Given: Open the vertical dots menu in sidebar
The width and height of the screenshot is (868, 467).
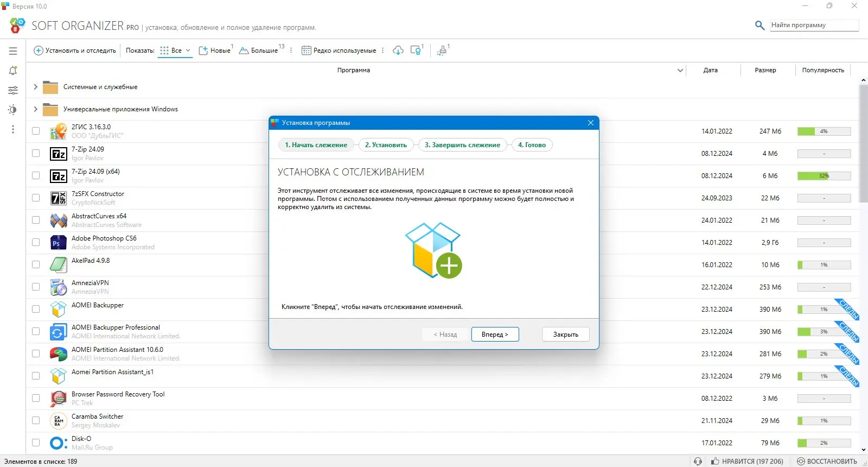Looking at the screenshot, I should 13,129.
